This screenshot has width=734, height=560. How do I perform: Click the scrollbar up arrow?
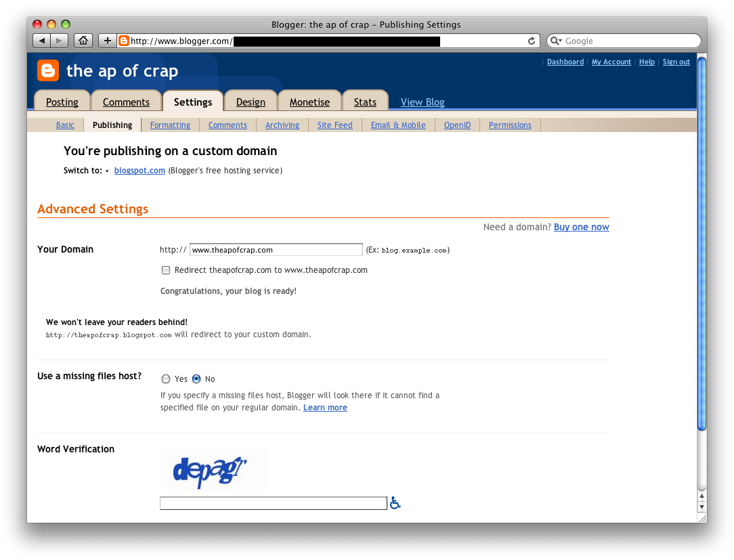pos(701,496)
